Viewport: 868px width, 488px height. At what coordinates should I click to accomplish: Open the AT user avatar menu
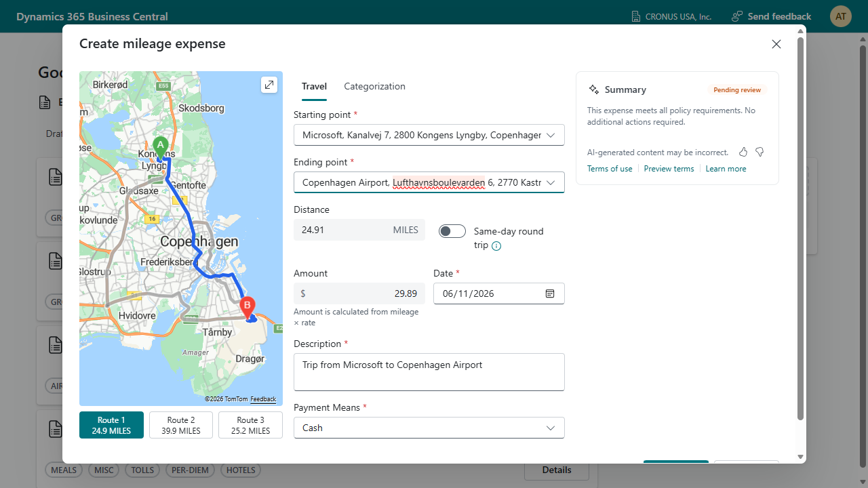pyautogui.click(x=841, y=16)
